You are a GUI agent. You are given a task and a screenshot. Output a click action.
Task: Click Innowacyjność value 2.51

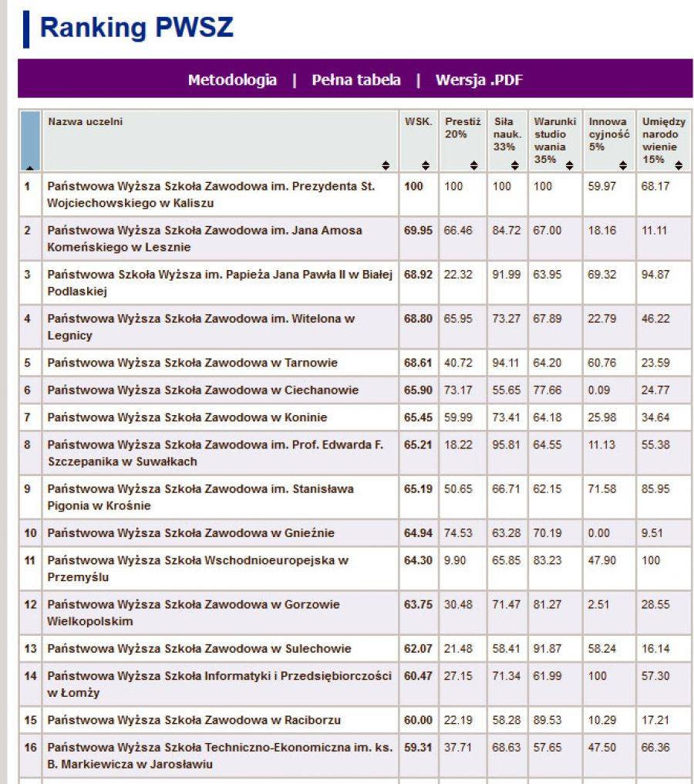coord(599,604)
